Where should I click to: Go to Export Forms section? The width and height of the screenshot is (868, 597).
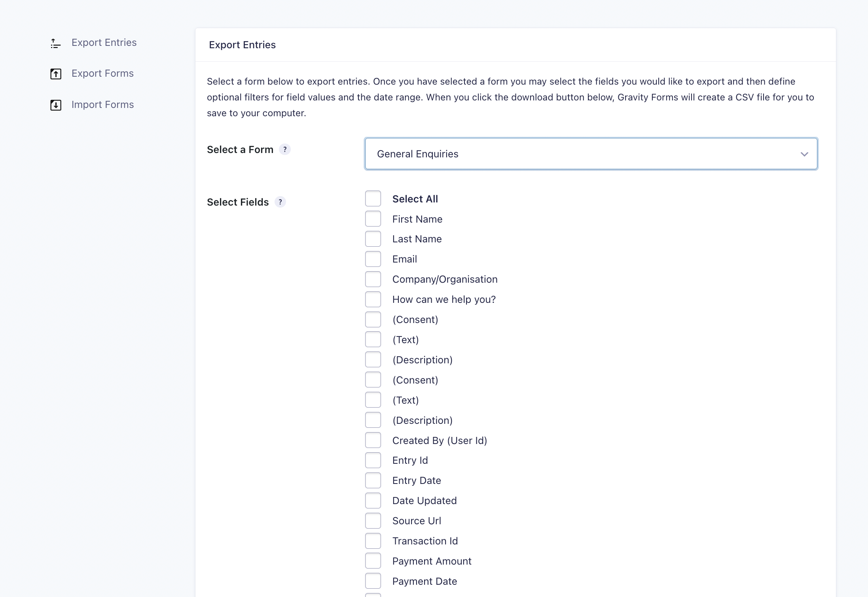click(x=102, y=74)
